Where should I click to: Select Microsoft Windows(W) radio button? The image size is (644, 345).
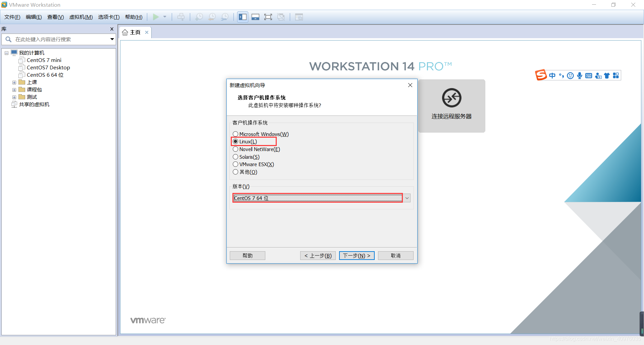point(235,134)
